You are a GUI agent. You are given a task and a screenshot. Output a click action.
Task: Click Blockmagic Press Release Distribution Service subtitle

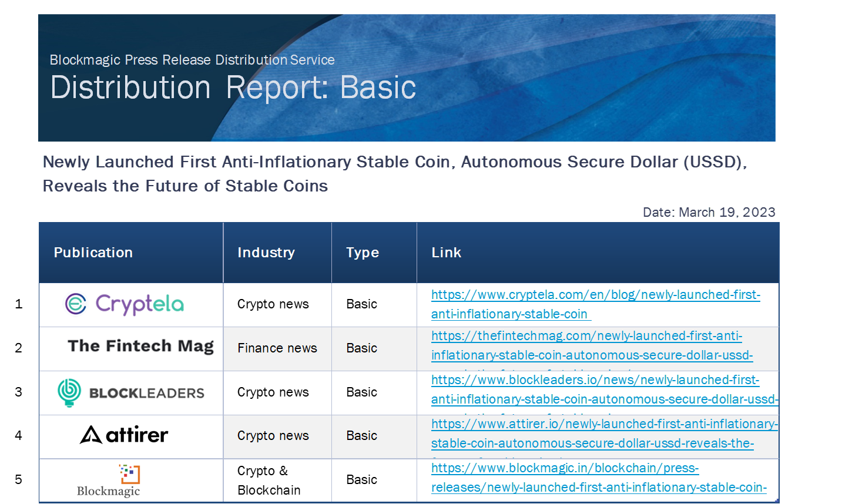(192, 60)
